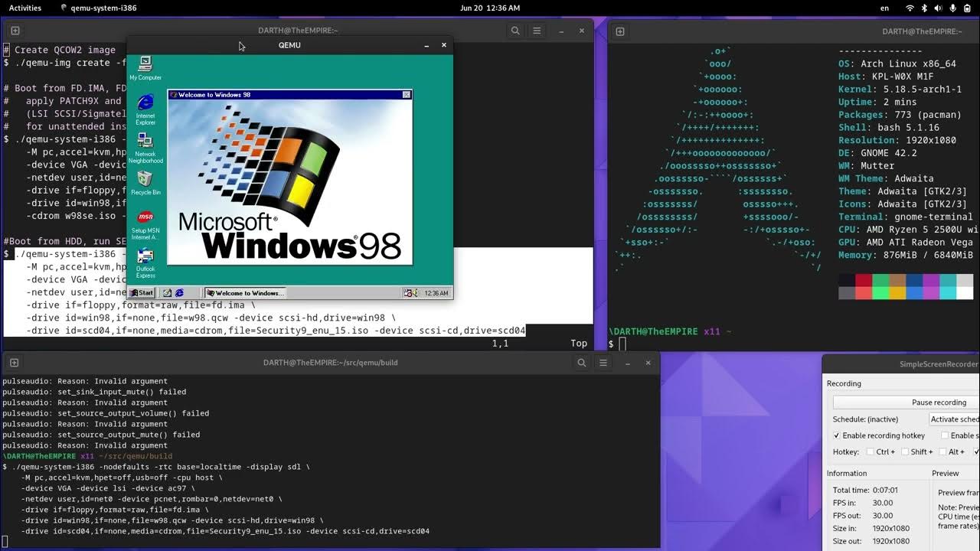This screenshot has height=551, width=980.
Task: Open search in the bottom qemu/build terminal
Action: pyautogui.click(x=582, y=363)
